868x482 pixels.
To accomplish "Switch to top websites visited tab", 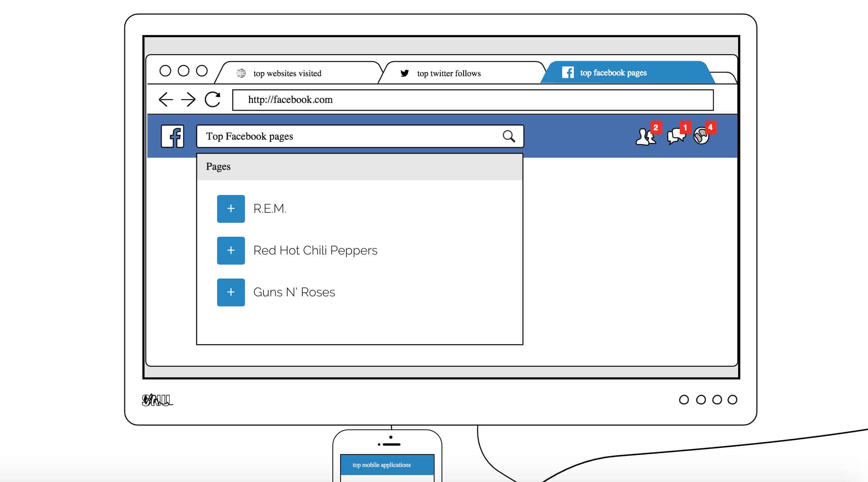I will point(298,73).
